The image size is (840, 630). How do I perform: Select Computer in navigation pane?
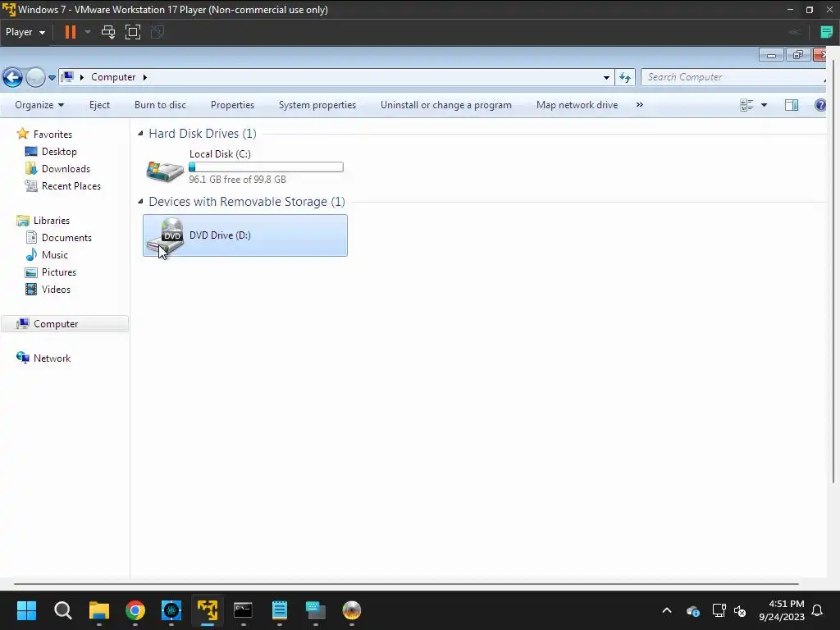point(56,323)
